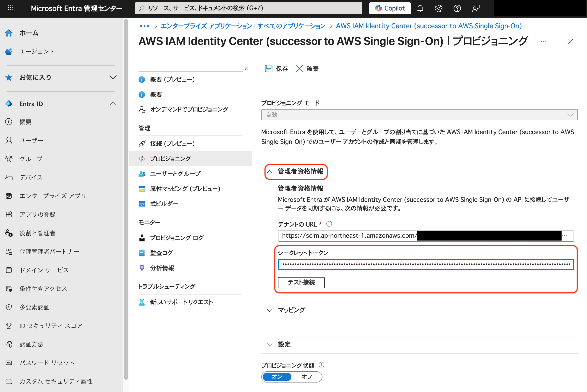Viewport: 587px width, 392px height.
Task: Open オンデマンドでプロビジョニング
Action: point(189,110)
